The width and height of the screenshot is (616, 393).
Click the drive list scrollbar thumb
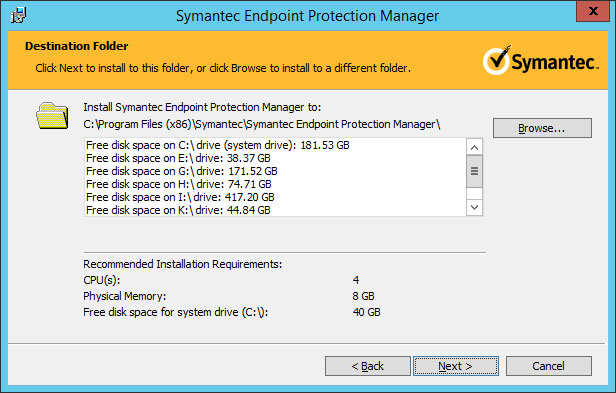(474, 171)
